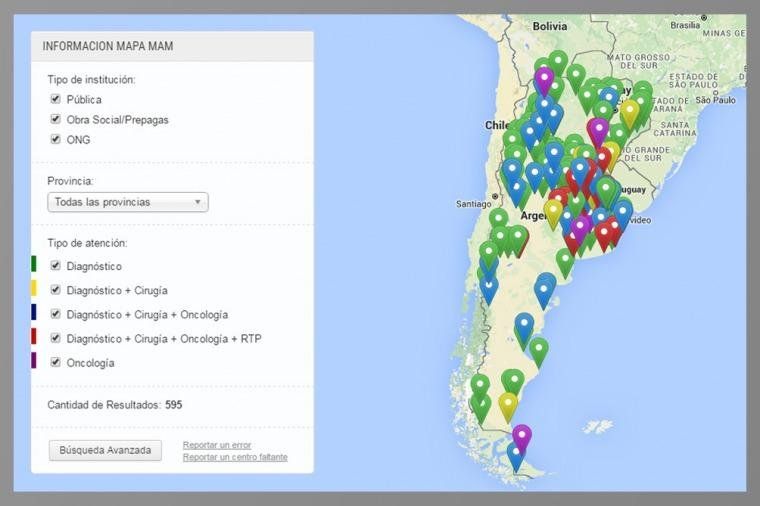Disable the ONG checkbox

pos(56,140)
